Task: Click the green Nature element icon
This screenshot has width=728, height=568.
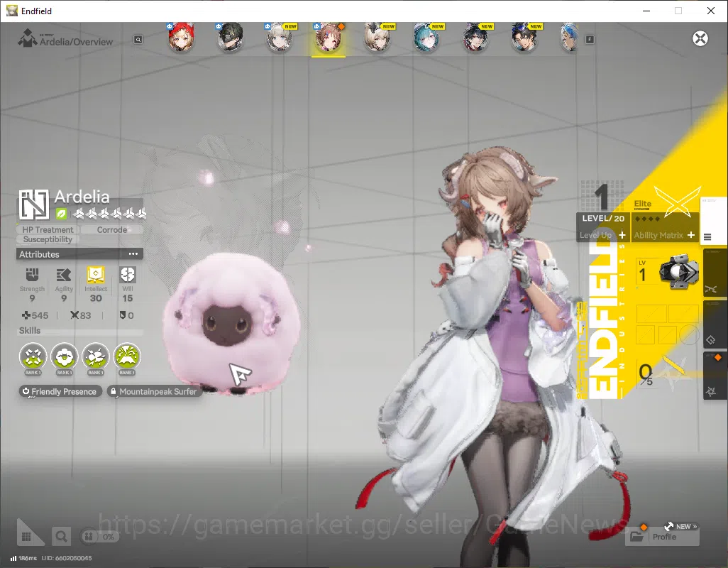Action: 61,214
